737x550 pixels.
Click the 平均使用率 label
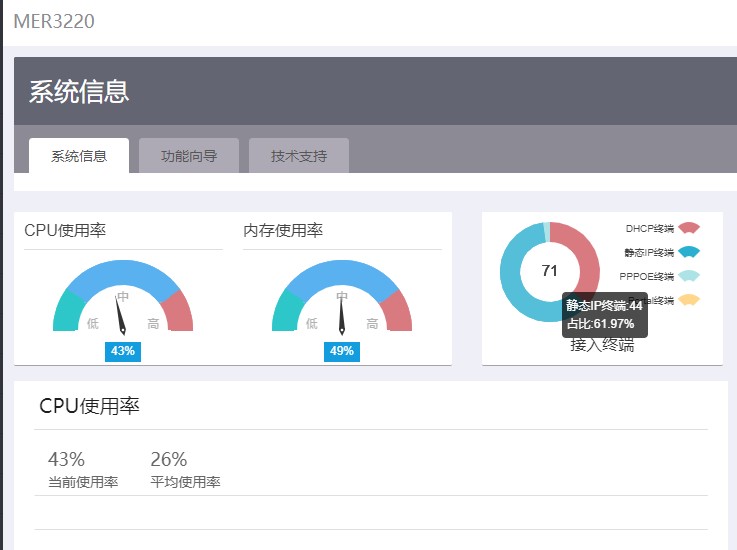(186, 482)
